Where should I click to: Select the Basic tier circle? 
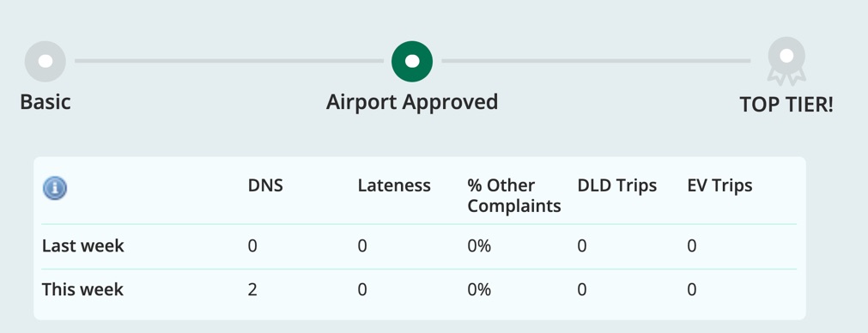[x=46, y=62]
